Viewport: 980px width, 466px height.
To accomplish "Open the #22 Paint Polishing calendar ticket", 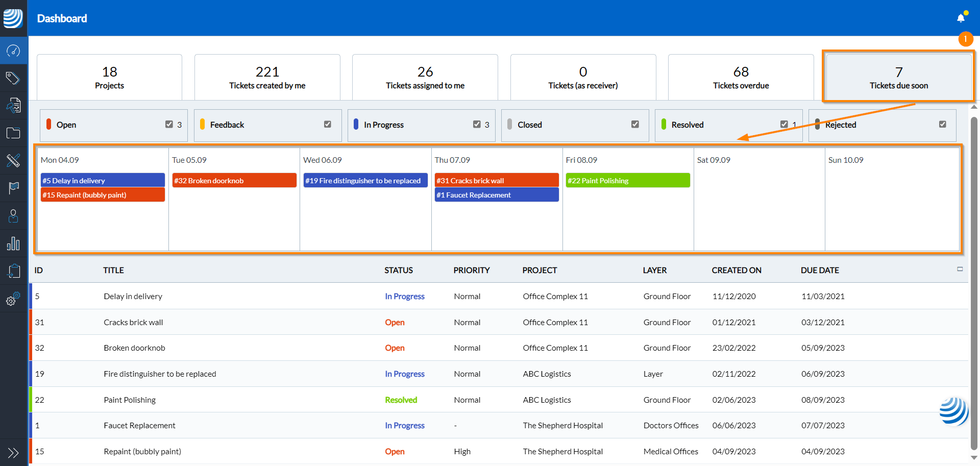I will (x=628, y=181).
